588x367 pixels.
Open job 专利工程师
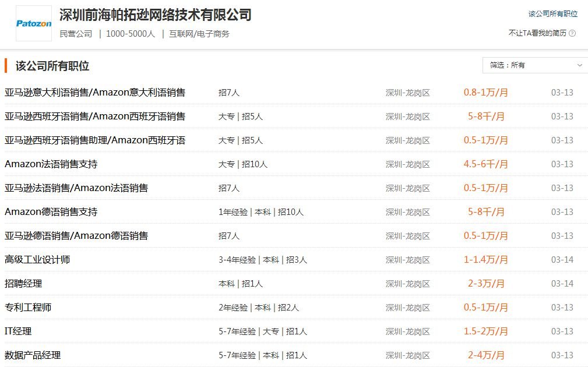pos(28,308)
